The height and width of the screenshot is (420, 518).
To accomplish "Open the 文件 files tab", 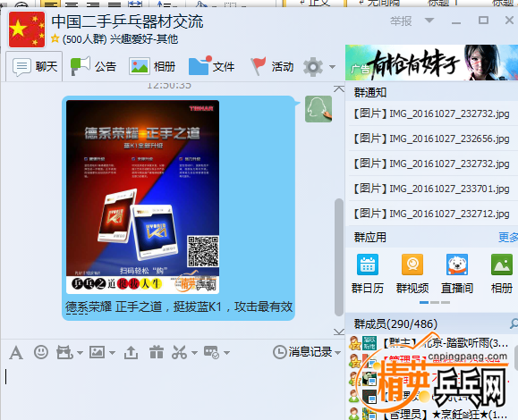I will (x=211, y=66).
